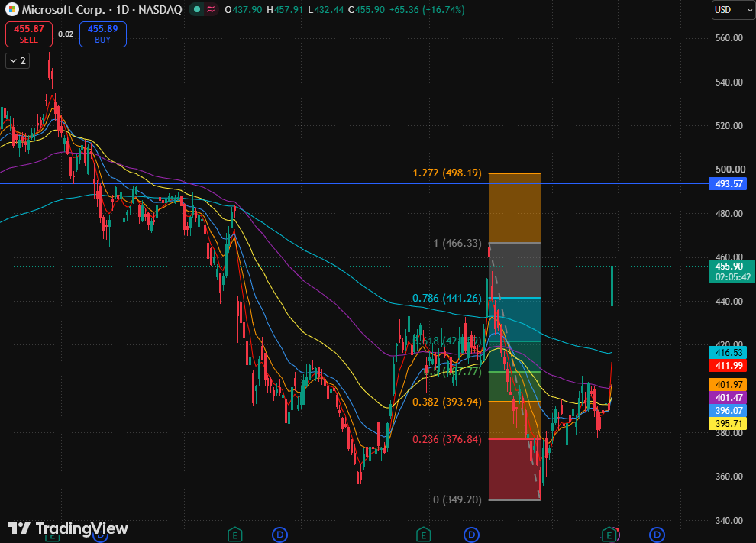
Task: Select the Fibonacci 0.236 (376.84) level label
Action: coord(447,439)
